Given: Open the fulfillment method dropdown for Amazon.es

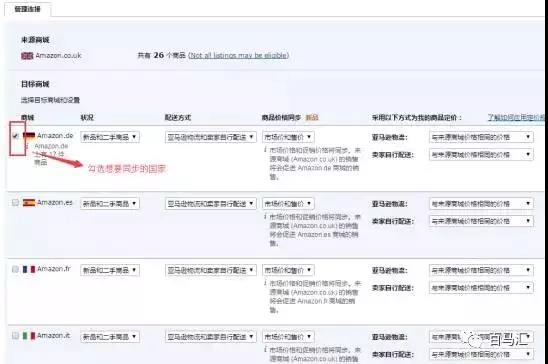Looking at the screenshot, I should (x=211, y=203).
